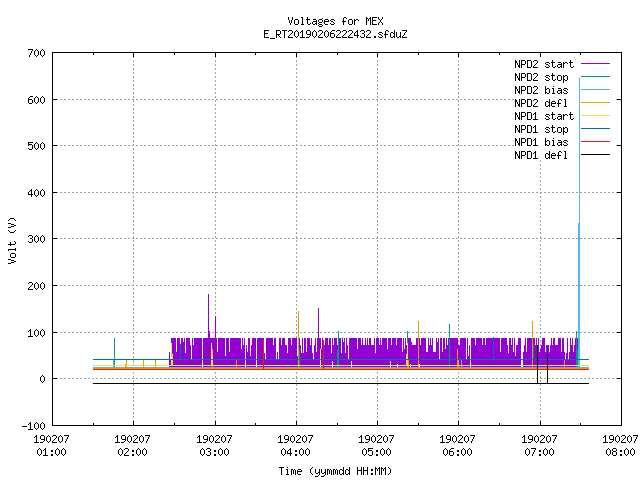Click the dark blue NPD1 stop legend line
This screenshot has width=640, height=480.
(x=595, y=129)
